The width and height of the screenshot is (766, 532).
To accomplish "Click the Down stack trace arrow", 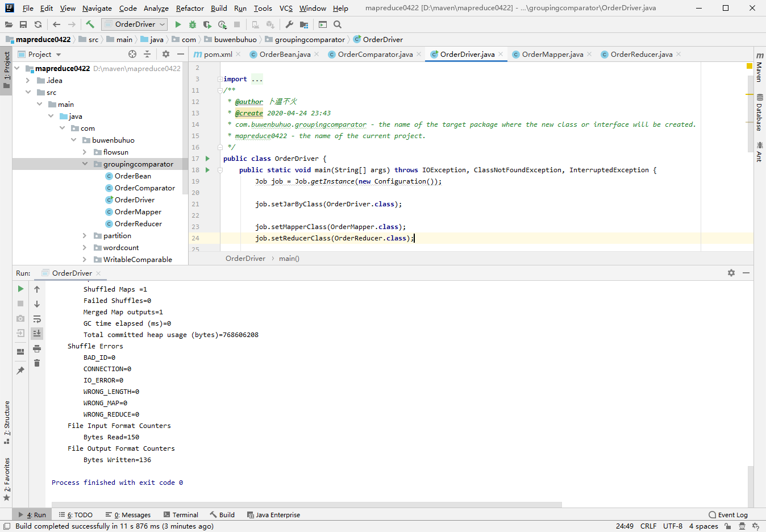I will (x=37, y=304).
